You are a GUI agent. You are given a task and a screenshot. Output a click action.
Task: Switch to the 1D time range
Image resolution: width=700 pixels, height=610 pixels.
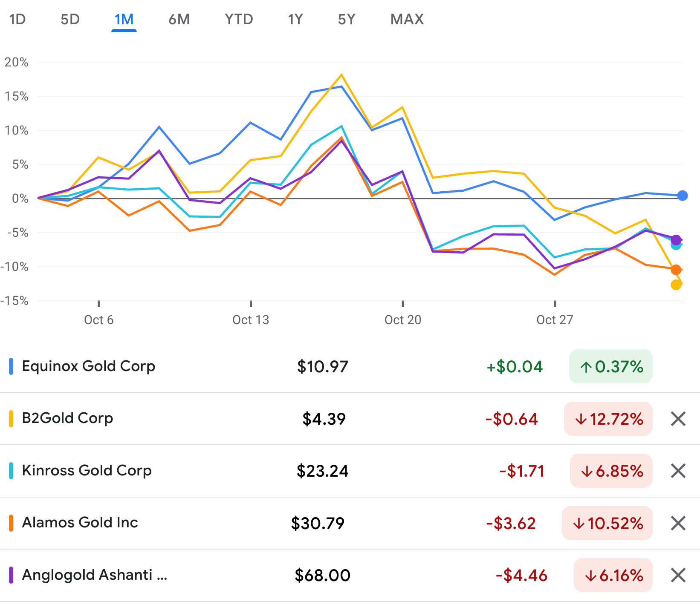point(17,19)
